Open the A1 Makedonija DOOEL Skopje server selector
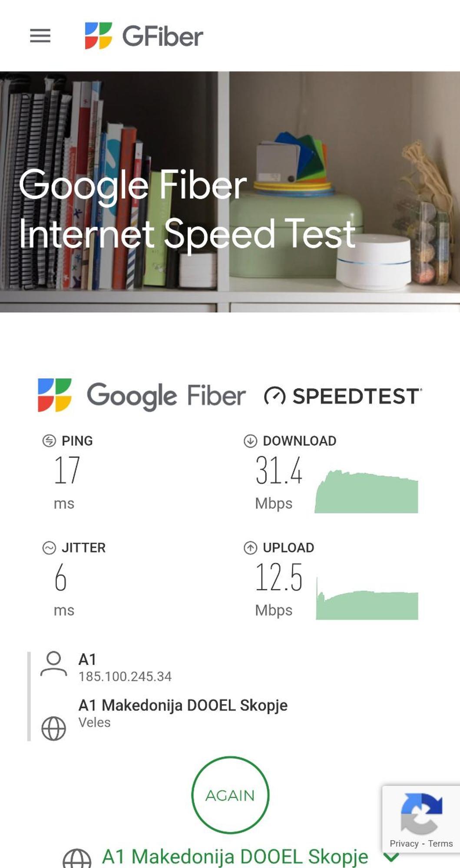 [x=235, y=857]
